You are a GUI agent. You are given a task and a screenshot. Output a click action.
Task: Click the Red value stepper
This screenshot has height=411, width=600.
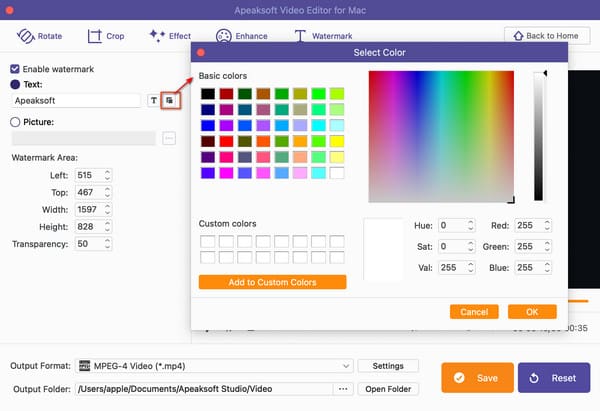click(547, 225)
